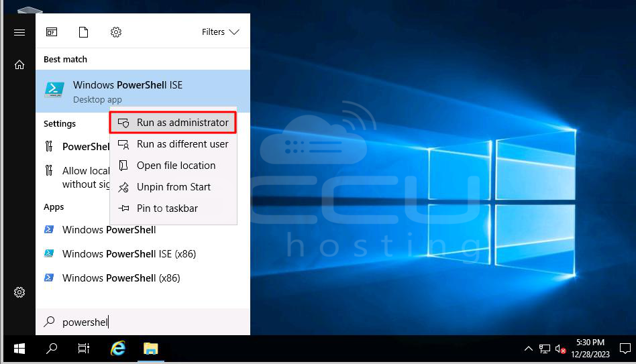Filter results by Documents icon
This screenshot has width=636, height=364.
point(83,32)
